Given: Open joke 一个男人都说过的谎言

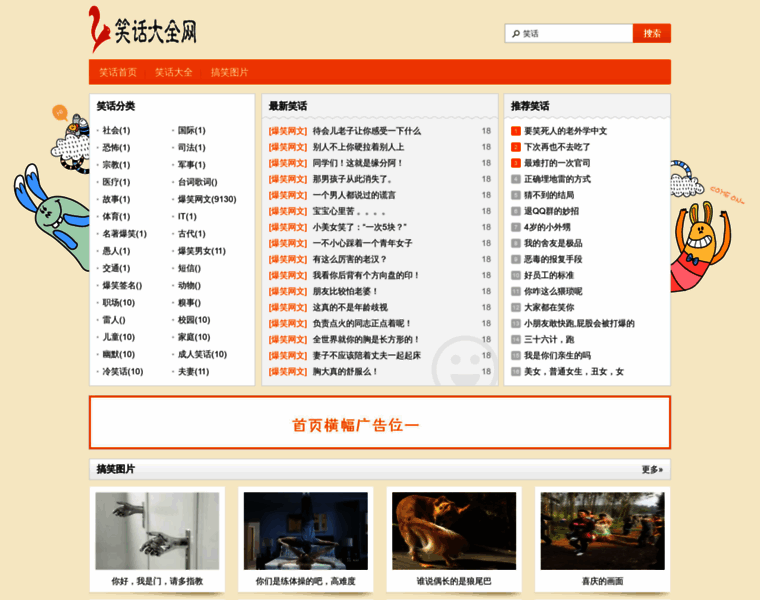Looking at the screenshot, I should [x=354, y=195].
